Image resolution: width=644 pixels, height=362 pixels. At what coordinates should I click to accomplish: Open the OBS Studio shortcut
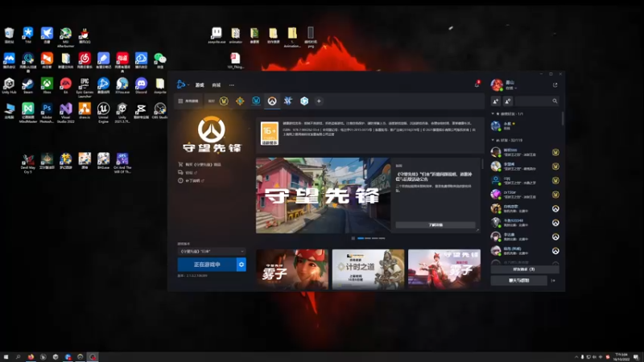coord(159,111)
